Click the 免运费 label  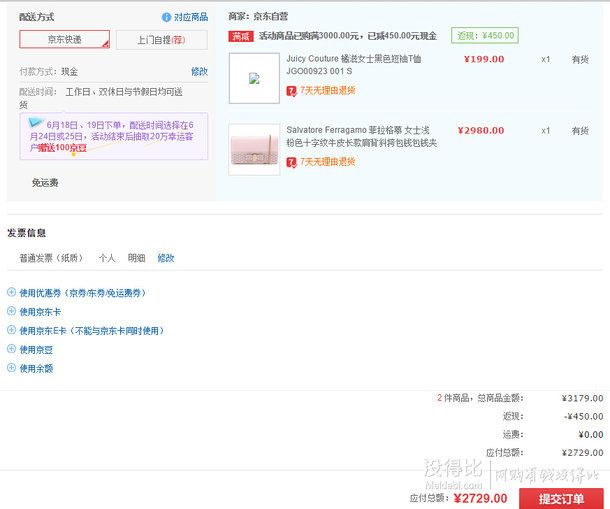click(x=45, y=183)
